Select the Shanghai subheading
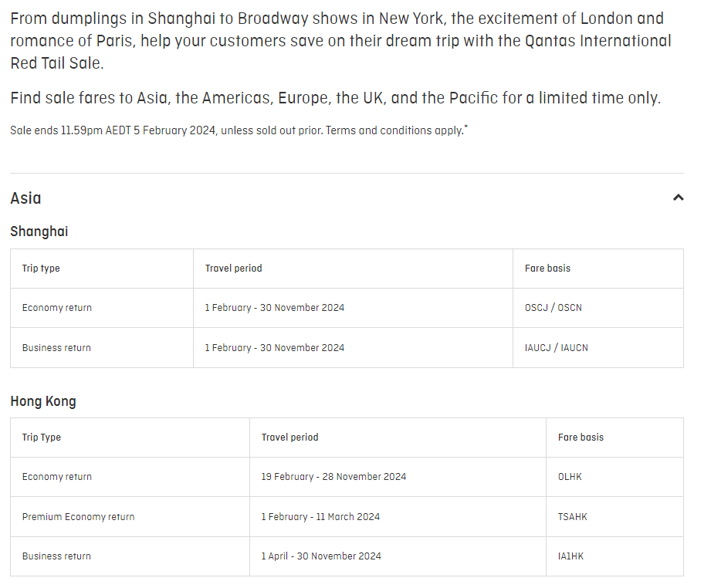 click(39, 231)
